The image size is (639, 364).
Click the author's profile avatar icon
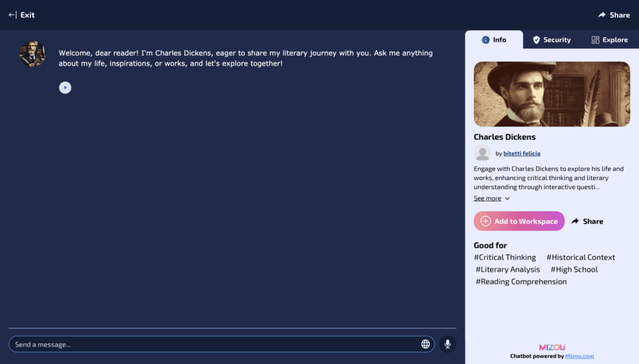click(x=482, y=153)
